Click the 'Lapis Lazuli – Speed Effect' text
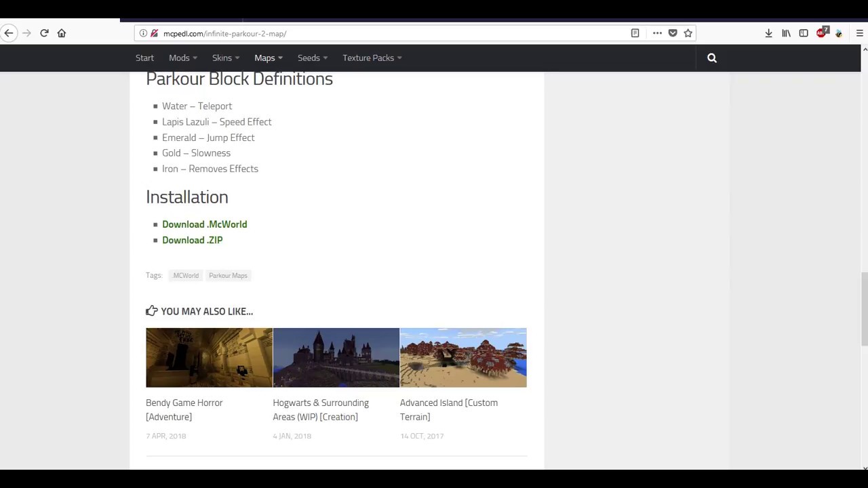Image resolution: width=868 pixels, height=488 pixels. point(216,122)
